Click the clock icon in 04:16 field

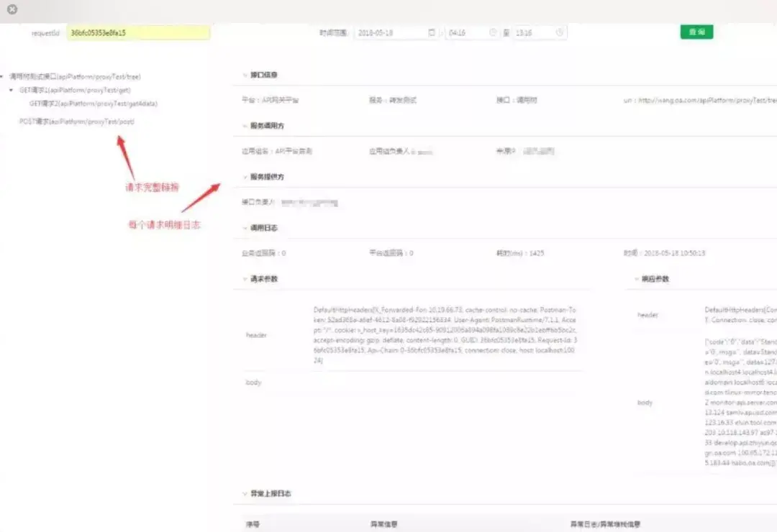(x=493, y=32)
